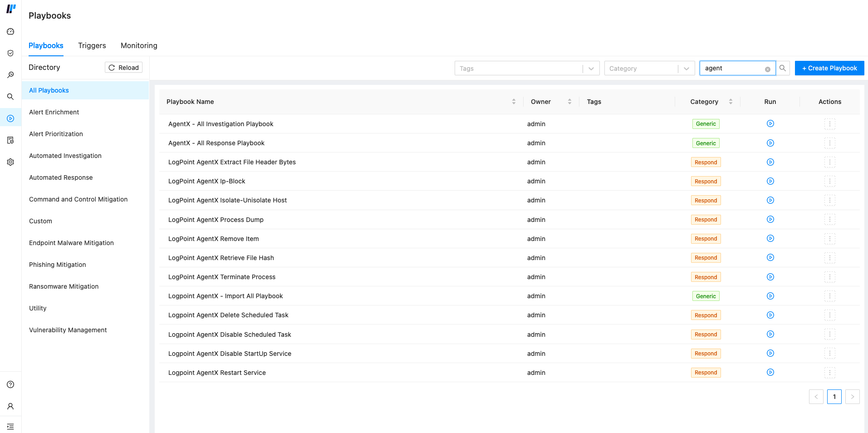This screenshot has height=433, width=868.
Task: Open the settings gear icon in sidebar
Action: [10, 162]
